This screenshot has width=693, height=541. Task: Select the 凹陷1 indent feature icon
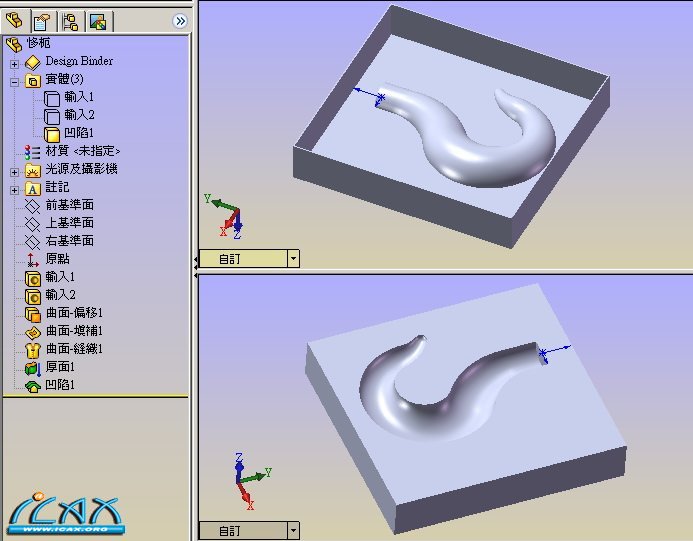[x=33, y=386]
